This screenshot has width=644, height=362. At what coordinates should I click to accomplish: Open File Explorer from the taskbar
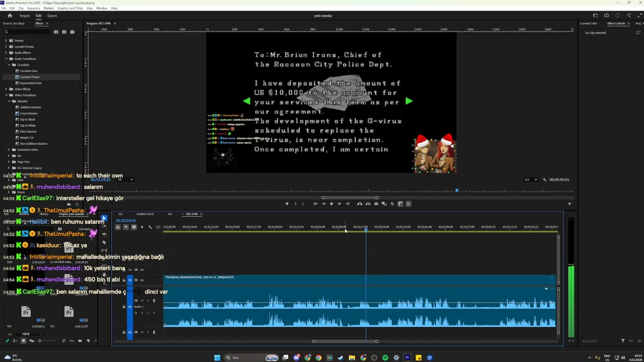tap(352, 358)
